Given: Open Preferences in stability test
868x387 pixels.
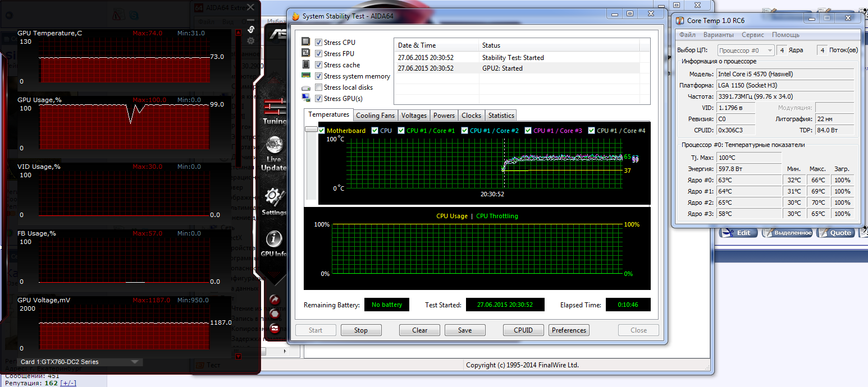Looking at the screenshot, I should click(x=569, y=330).
